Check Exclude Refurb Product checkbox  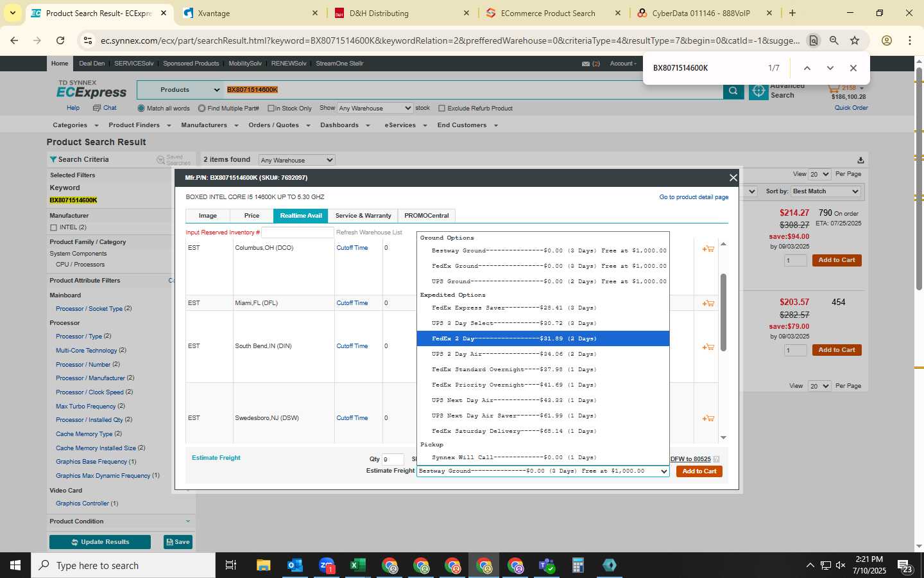441,109
